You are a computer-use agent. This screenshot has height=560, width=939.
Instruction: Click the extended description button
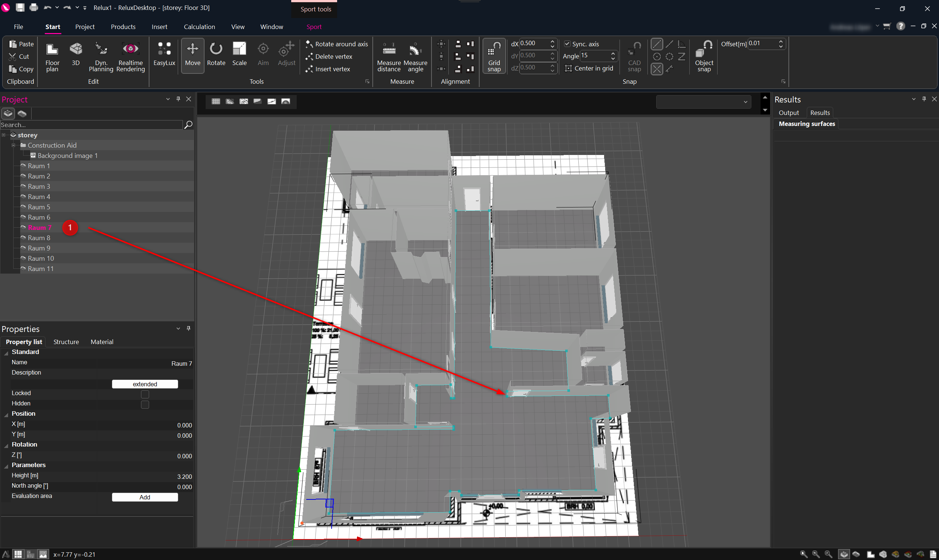coord(145,384)
